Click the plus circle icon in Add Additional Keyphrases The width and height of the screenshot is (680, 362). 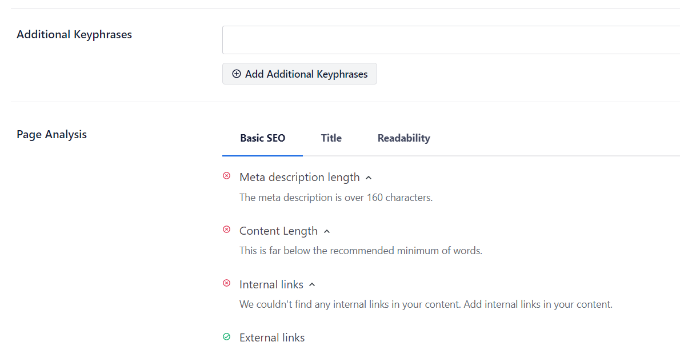(236, 74)
